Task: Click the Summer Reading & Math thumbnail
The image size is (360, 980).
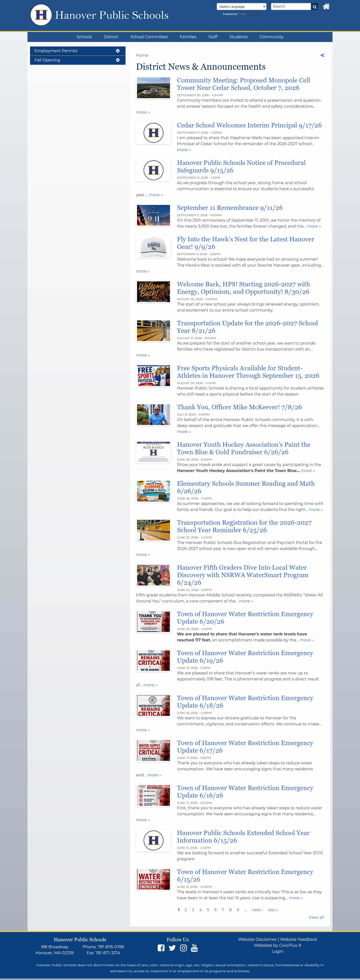Action: (153, 491)
